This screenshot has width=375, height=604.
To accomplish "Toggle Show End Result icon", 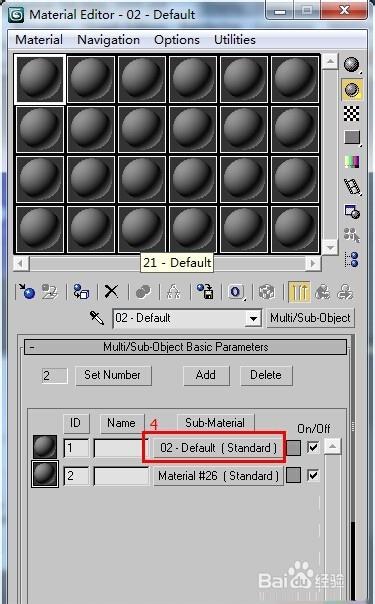I will click(x=299, y=292).
